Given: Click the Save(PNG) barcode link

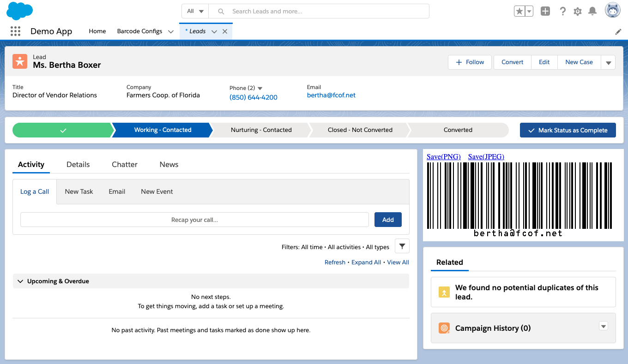Looking at the screenshot, I should click(444, 156).
